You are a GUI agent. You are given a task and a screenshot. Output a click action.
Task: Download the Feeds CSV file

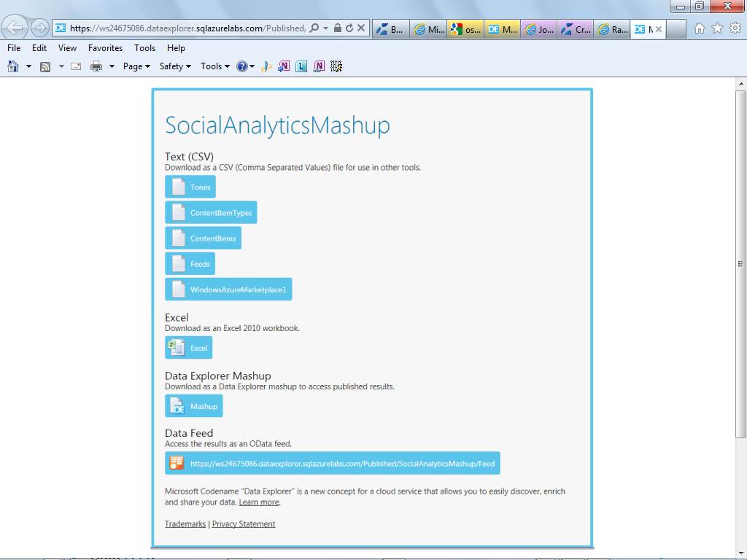click(190, 264)
